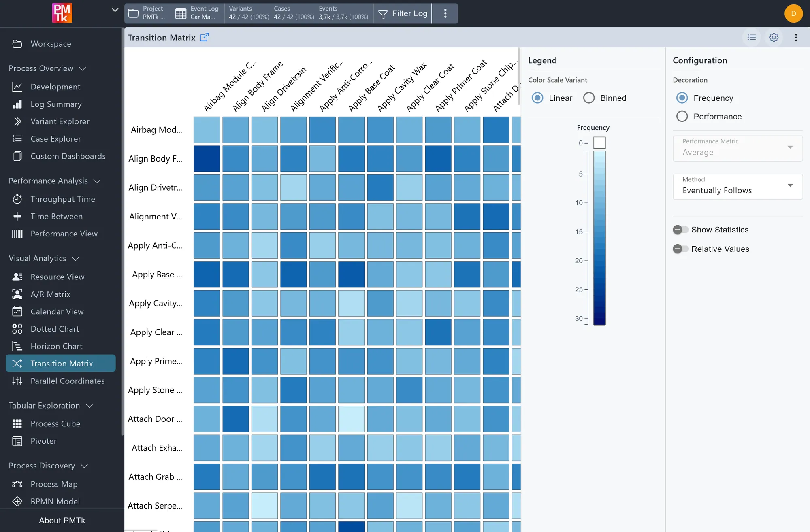Open the Process Cube view

coord(55,423)
